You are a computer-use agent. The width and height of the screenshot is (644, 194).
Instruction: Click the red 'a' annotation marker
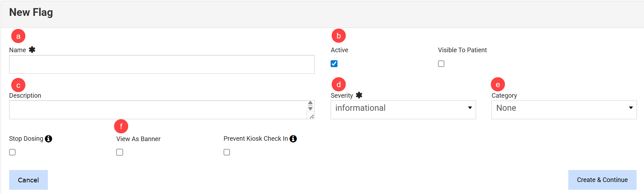click(x=18, y=36)
